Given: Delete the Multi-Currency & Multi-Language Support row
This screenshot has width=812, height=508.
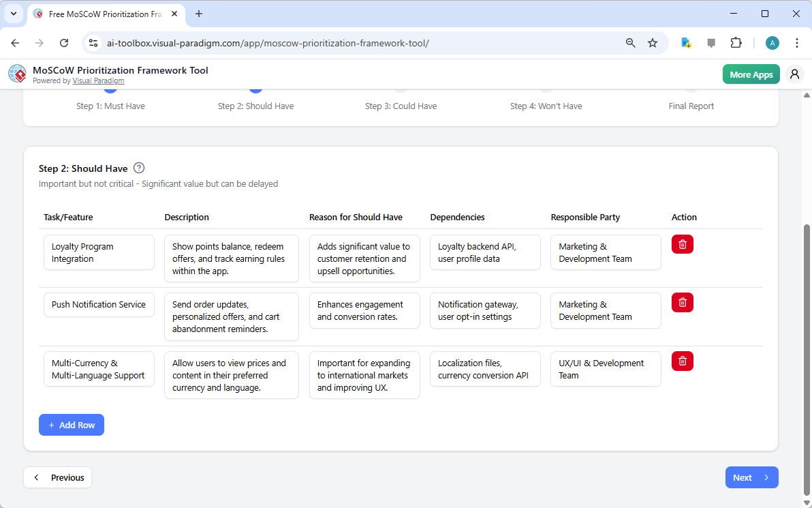Looking at the screenshot, I should (682, 361).
